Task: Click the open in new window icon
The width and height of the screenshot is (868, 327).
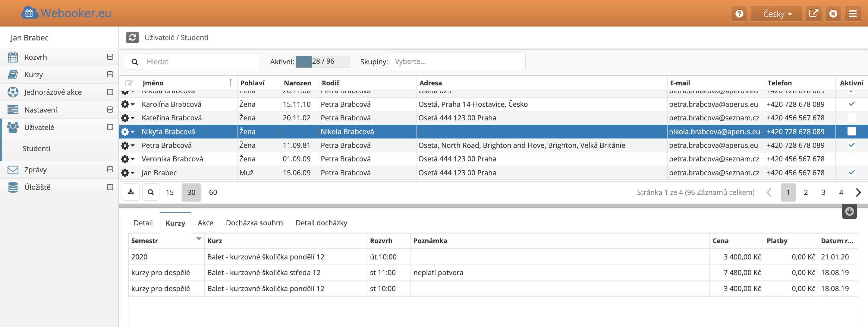Action: coord(813,14)
